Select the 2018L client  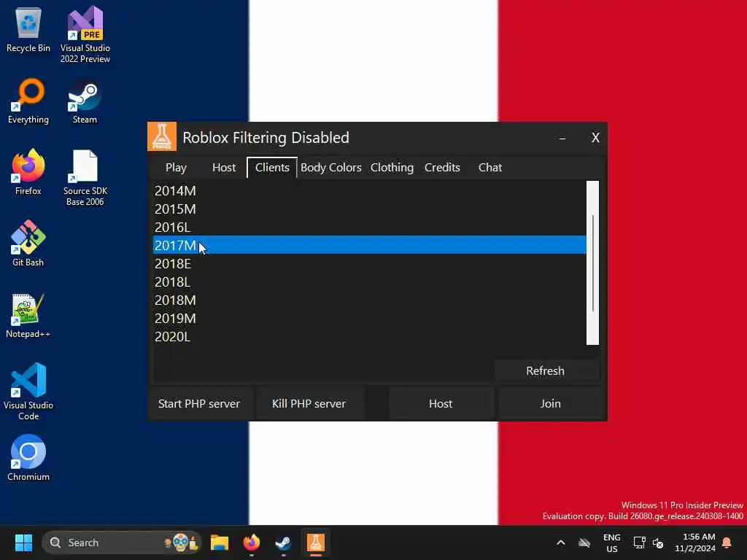[x=369, y=282]
